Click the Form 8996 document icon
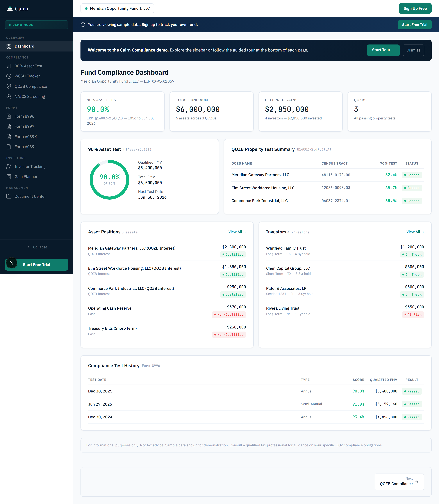 tap(9, 116)
